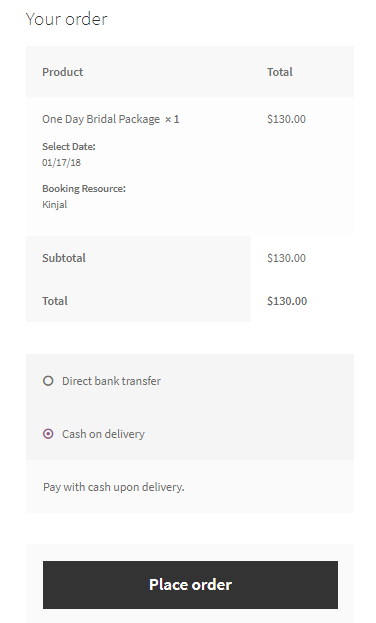Click the Total column header
The width and height of the screenshot is (376, 623).
coord(280,72)
